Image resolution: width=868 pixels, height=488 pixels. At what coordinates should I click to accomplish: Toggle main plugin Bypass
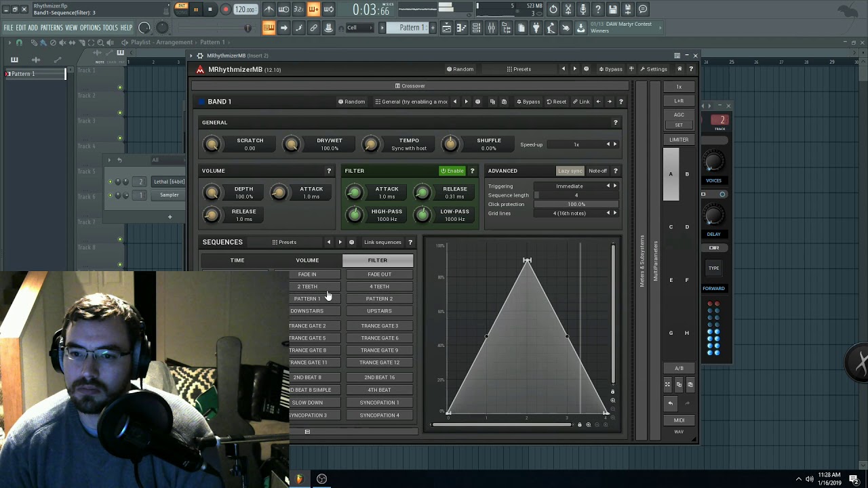610,69
